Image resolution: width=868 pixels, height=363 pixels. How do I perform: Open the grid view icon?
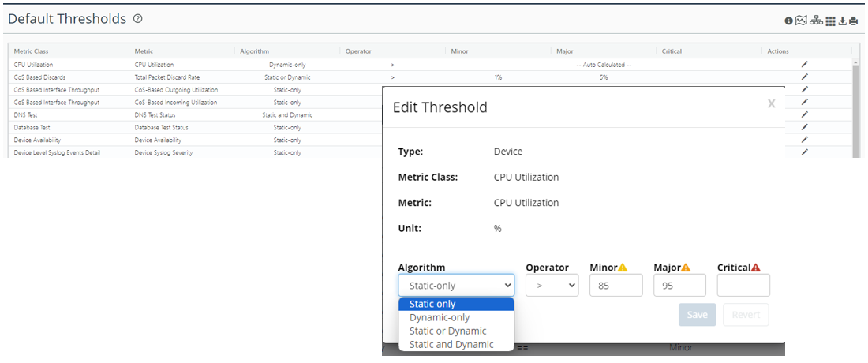830,21
